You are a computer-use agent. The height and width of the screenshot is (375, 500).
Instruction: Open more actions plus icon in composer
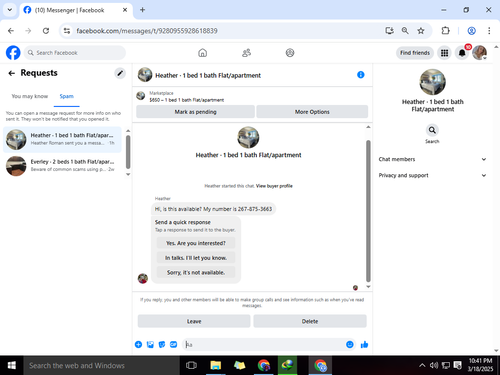138,345
